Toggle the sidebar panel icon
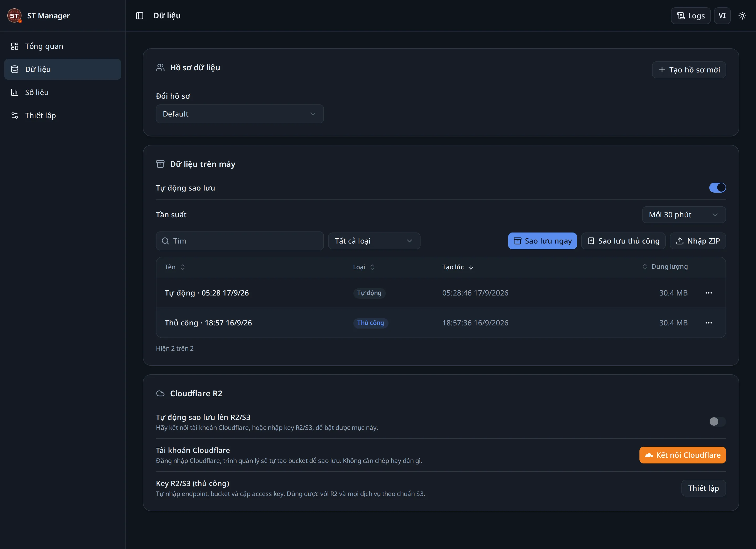The width and height of the screenshot is (756, 549). pos(140,16)
